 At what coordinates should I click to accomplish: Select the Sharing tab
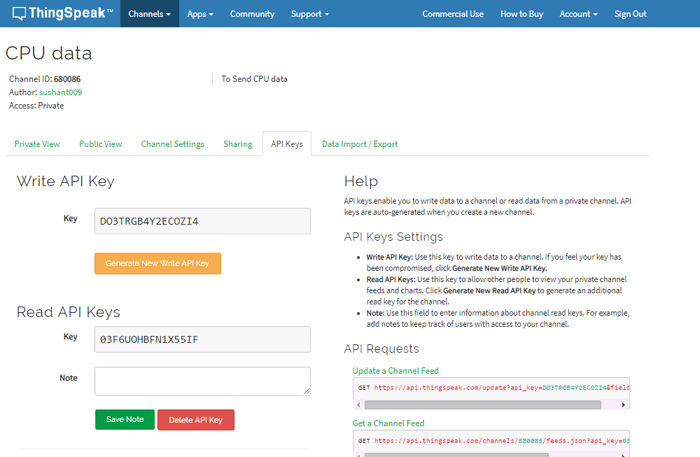coord(237,144)
